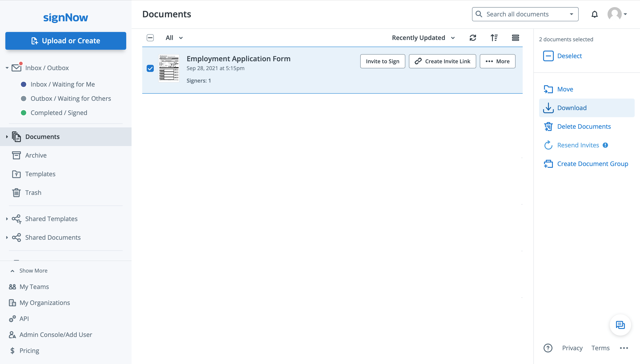Screen dimensions: 640x364
Task: Refresh the documents list
Action: [472, 38]
